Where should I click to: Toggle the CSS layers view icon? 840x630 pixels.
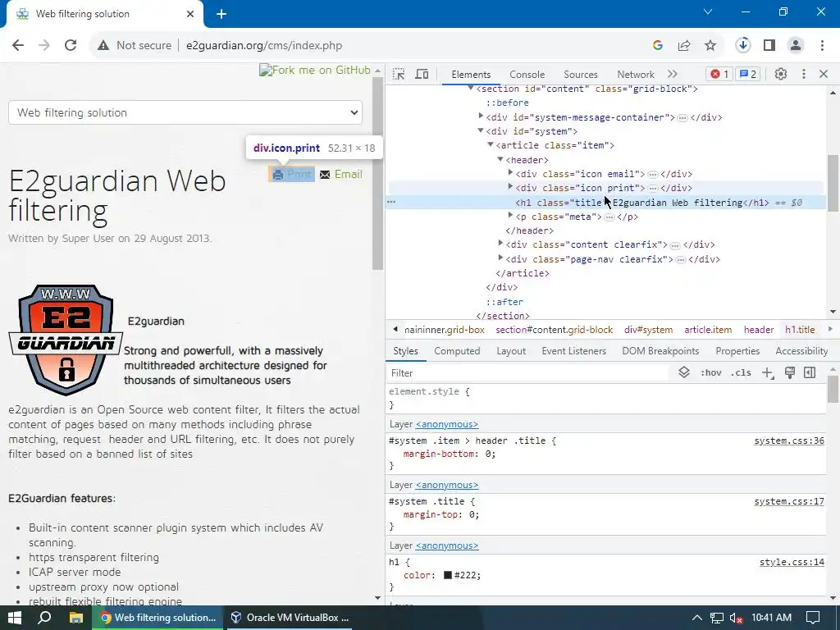coord(684,373)
